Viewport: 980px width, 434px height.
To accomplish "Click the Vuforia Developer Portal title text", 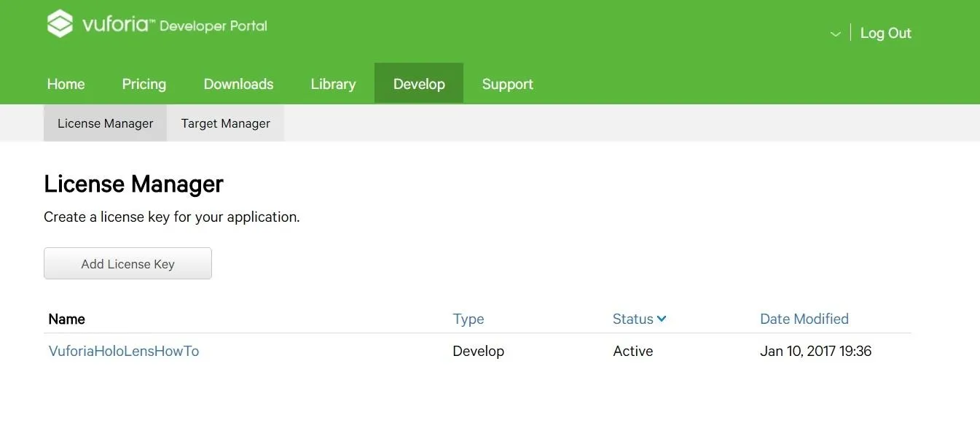I will (x=175, y=25).
